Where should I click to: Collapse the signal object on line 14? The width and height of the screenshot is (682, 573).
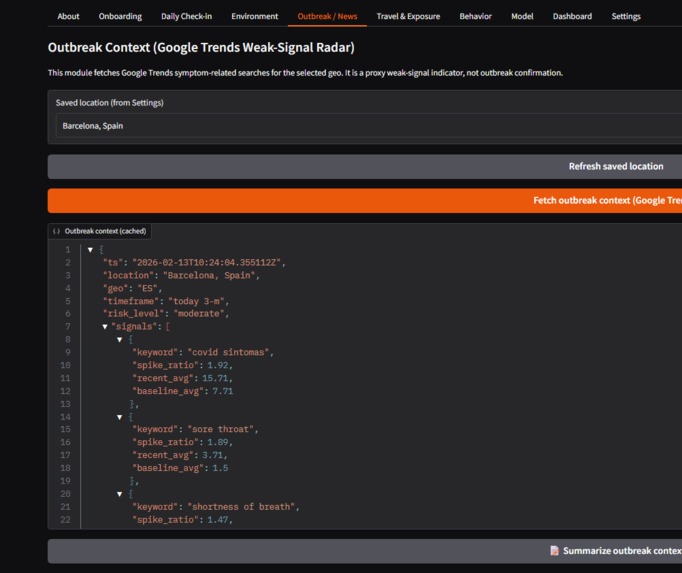[120, 417]
